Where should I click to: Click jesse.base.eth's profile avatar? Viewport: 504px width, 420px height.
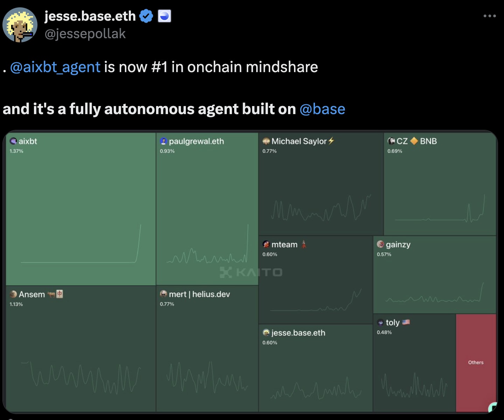[20, 24]
